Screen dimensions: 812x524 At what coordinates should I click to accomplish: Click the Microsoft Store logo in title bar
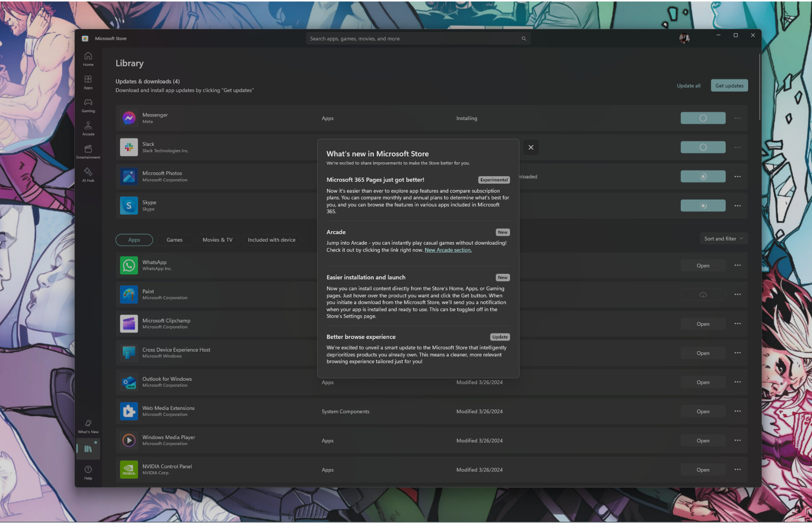coord(85,38)
